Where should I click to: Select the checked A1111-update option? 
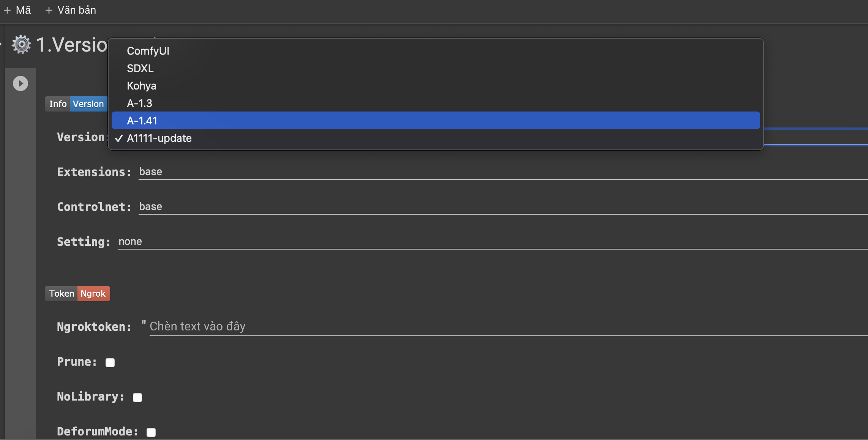(x=159, y=138)
